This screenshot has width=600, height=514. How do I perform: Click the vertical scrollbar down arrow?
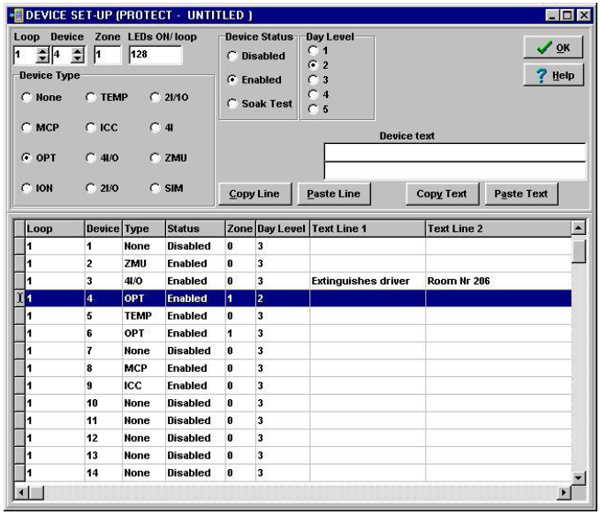(x=578, y=475)
